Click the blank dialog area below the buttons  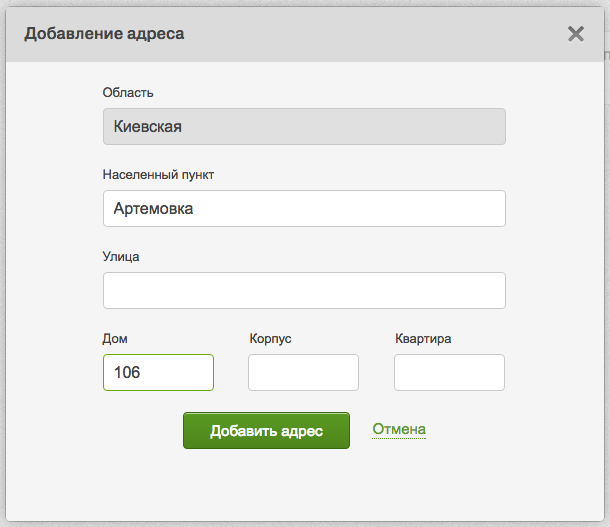click(x=304, y=485)
